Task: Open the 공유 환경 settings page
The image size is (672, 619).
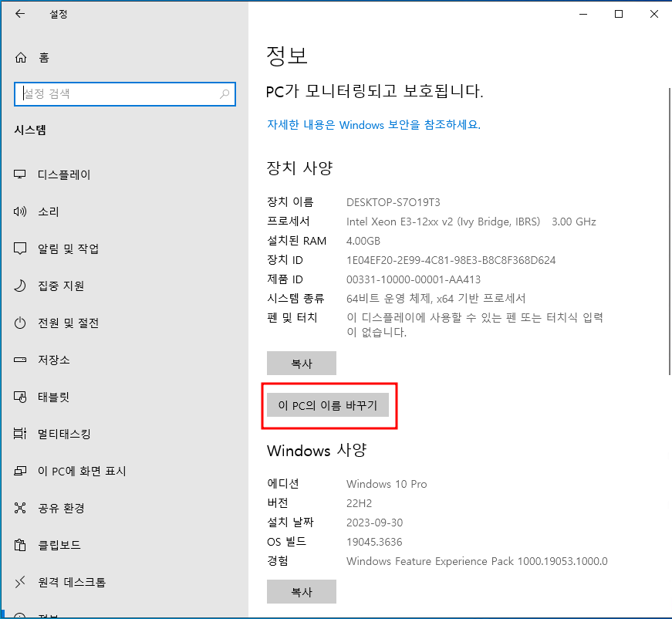Action: click(x=61, y=508)
